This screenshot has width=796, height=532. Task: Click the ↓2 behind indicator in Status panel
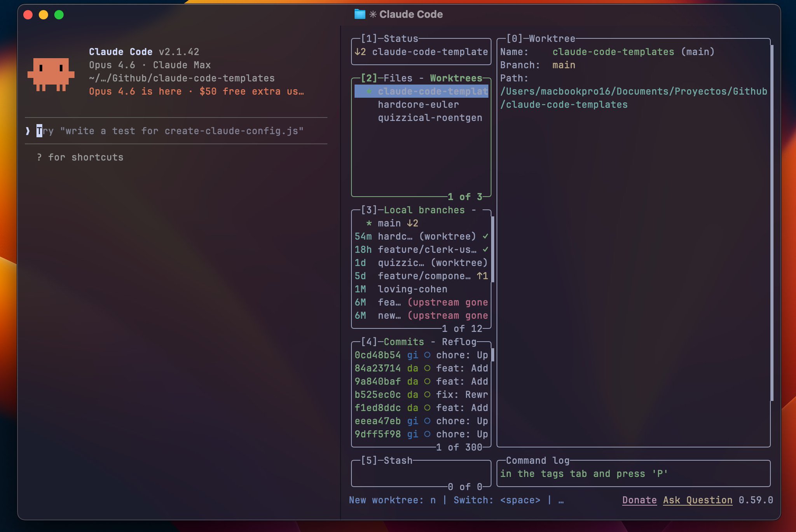coord(360,52)
